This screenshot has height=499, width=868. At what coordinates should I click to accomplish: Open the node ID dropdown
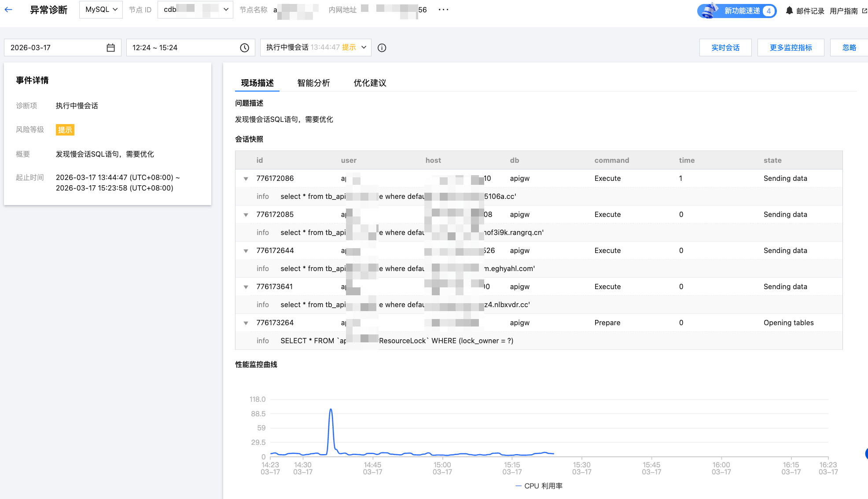(x=195, y=9)
